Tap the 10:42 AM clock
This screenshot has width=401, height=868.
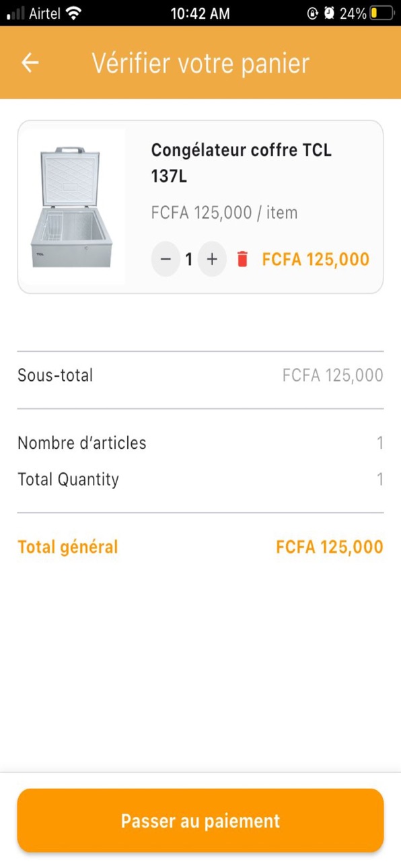pos(200,13)
